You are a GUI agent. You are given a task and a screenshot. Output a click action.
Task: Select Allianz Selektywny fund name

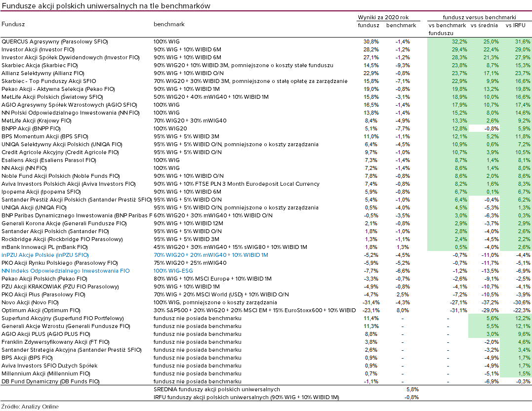[x=43, y=73]
